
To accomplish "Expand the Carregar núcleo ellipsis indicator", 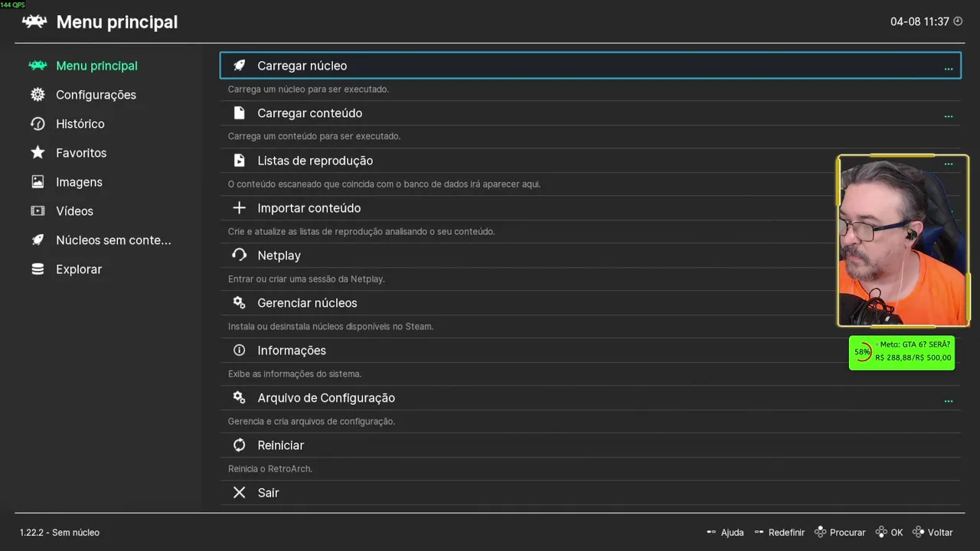I will pyautogui.click(x=949, y=69).
